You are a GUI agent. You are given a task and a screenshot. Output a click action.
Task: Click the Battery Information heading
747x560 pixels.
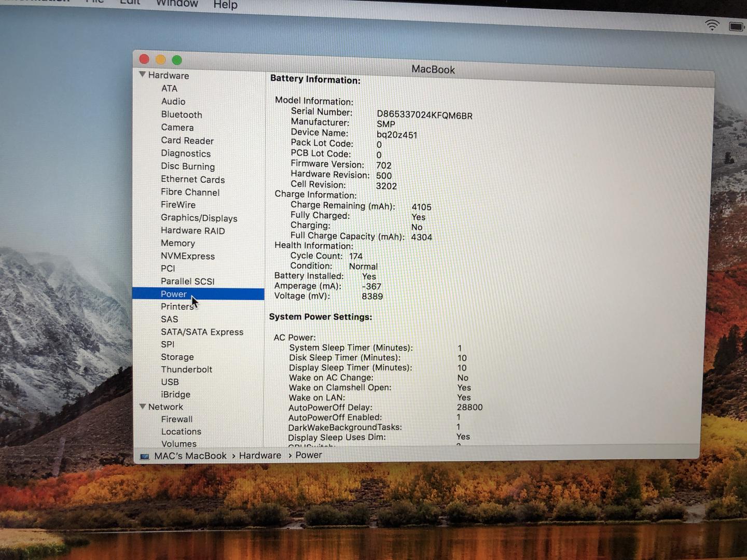pos(315,79)
